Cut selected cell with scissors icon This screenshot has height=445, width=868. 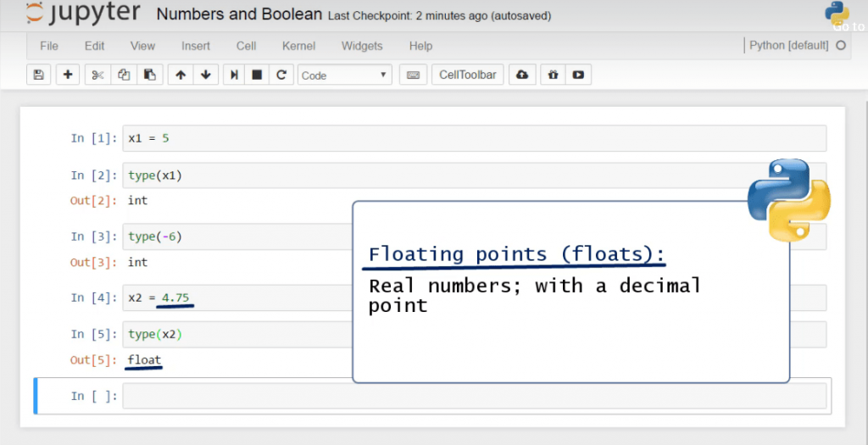click(97, 75)
